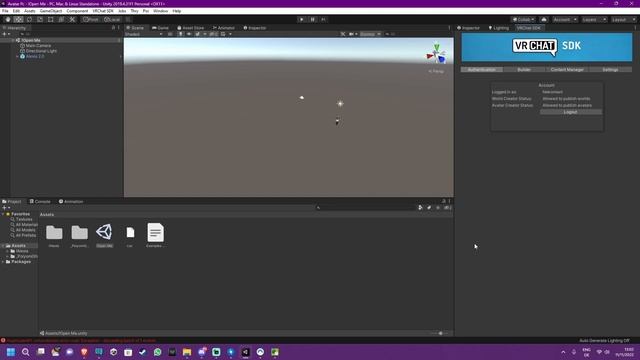Open the SDK Content Manager tab

[567, 69]
